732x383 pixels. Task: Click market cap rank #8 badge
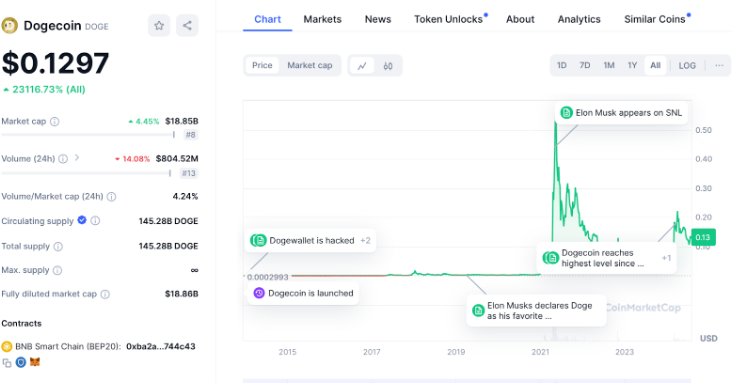[x=190, y=135]
